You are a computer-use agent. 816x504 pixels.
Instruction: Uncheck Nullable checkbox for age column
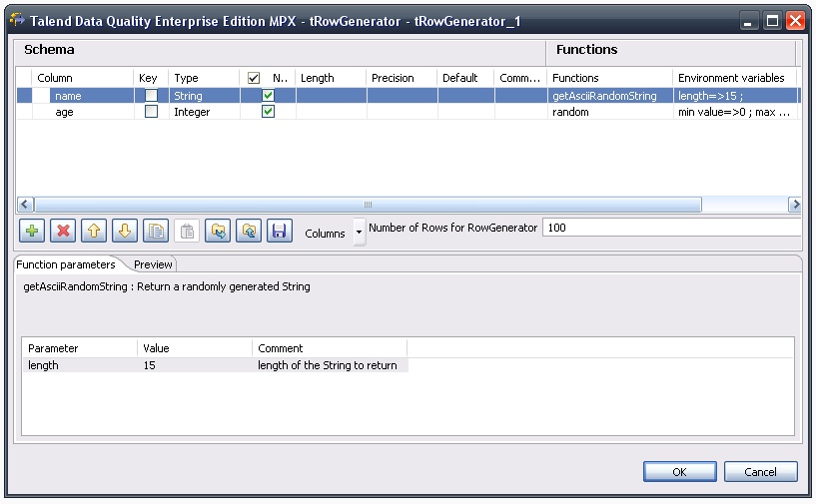[268, 112]
